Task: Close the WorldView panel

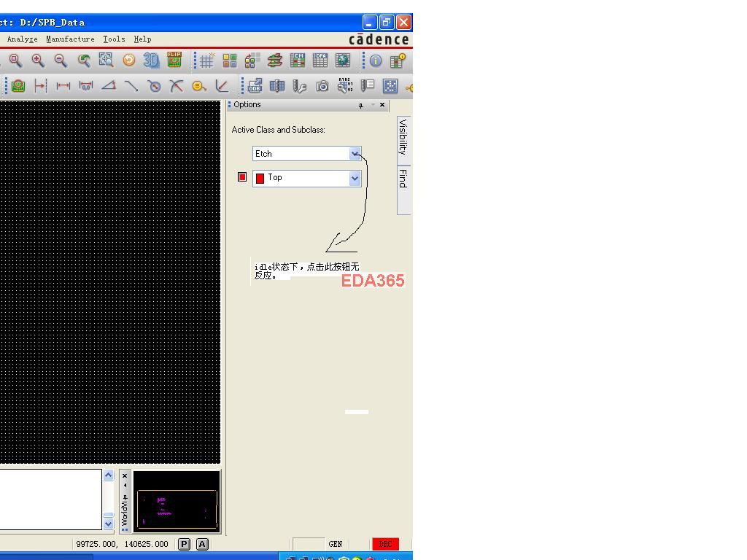Action: pos(125,475)
